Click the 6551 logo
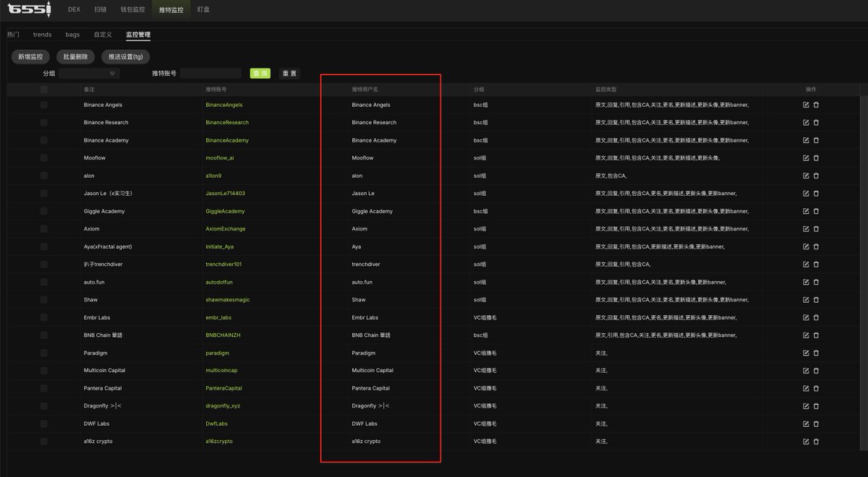The height and width of the screenshot is (477, 868). [x=28, y=9]
